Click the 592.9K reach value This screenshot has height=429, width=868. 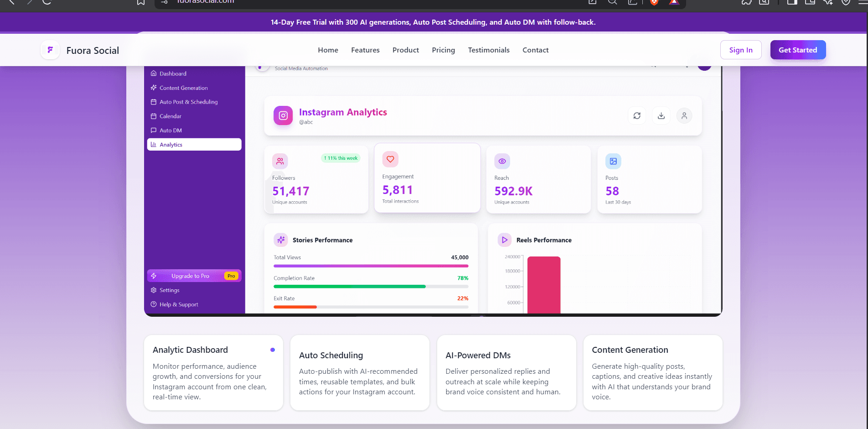point(513,191)
